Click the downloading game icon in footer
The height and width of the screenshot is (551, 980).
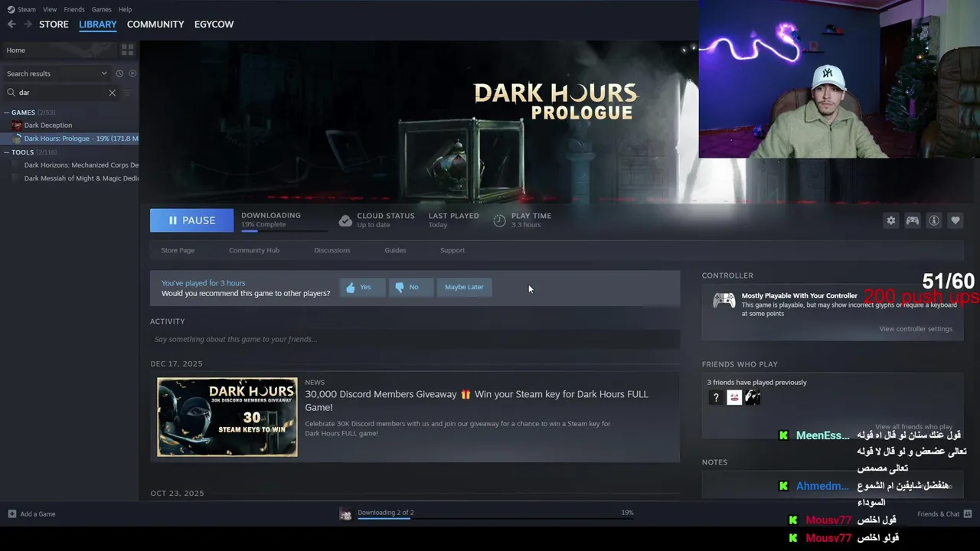coord(345,514)
